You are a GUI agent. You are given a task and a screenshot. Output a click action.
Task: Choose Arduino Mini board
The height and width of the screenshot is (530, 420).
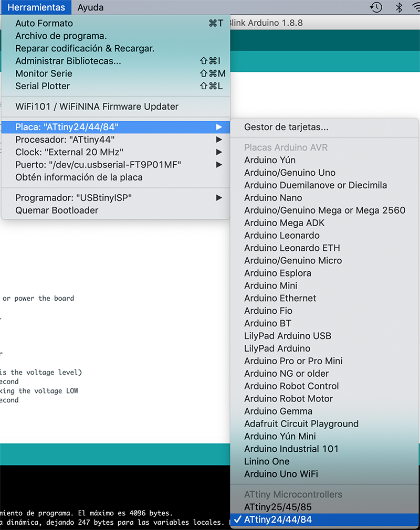click(324, 285)
